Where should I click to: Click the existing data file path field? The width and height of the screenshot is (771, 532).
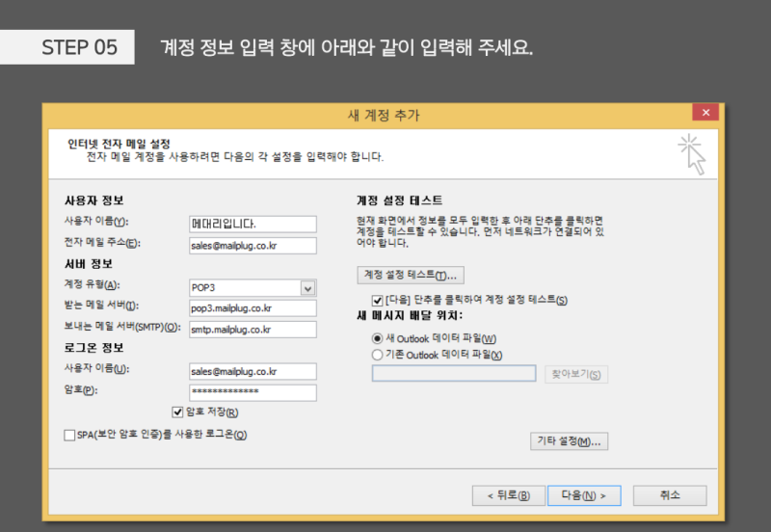(454, 373)
